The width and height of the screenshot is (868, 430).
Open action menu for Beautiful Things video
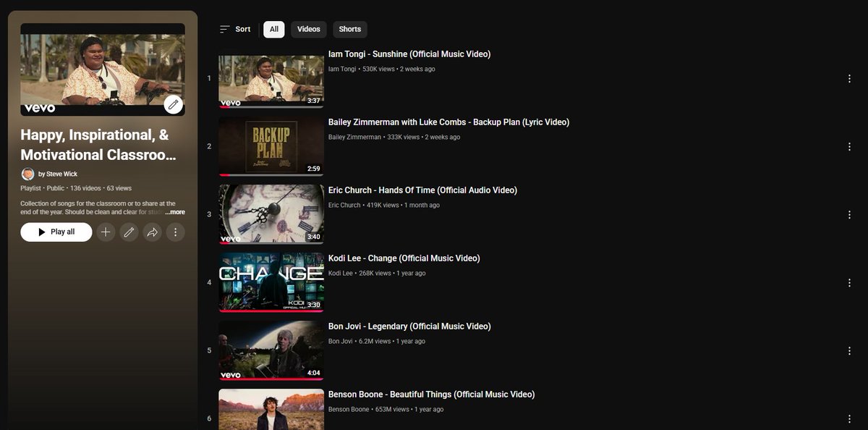849,419
